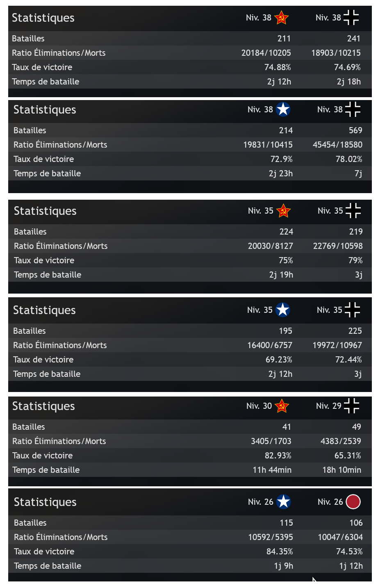Select the Soviet star icon beside Niv. 35

[283, 211]
